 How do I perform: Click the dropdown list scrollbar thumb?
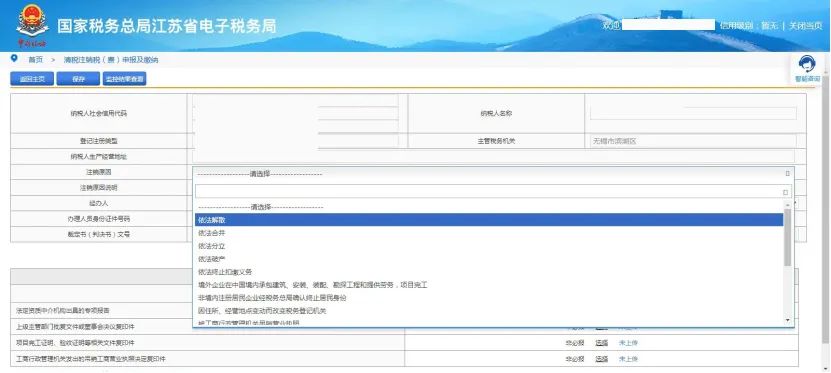[788, 237]
